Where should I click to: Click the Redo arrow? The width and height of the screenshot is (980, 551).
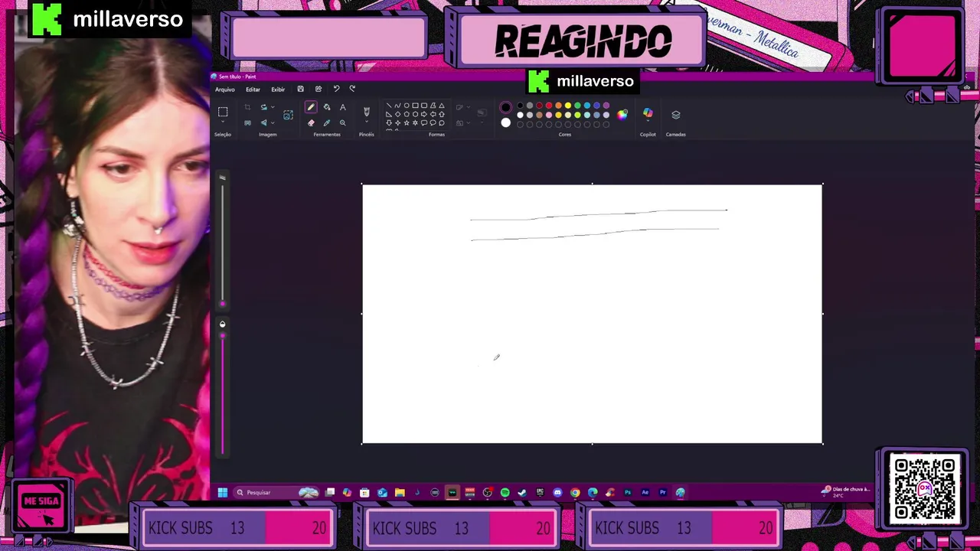352,89
